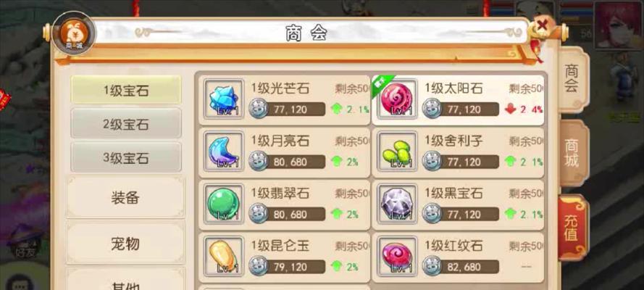
Task: Select the swirled 1级红纹石 gem icon
Action: tap(397, 256)
